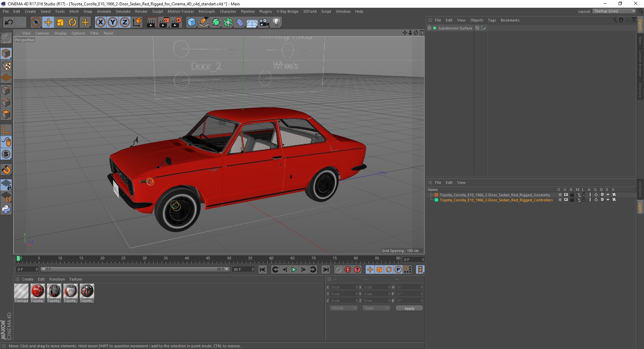
Task: Open the Scale mode dropdown
Action: [376, 308]
